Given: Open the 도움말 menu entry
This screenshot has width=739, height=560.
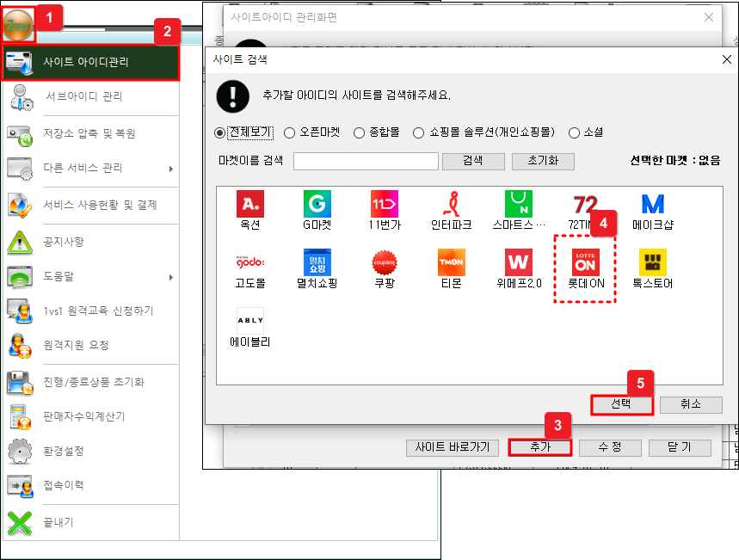Looking at the screenshot, I should [x=90, y=277].
